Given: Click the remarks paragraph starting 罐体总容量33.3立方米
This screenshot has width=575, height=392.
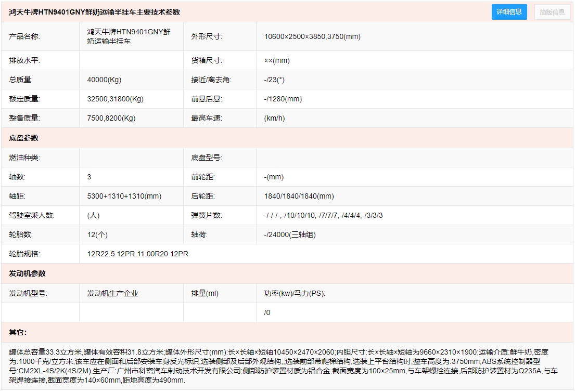Looking at the screenshot, I should (x=283, y=366).
